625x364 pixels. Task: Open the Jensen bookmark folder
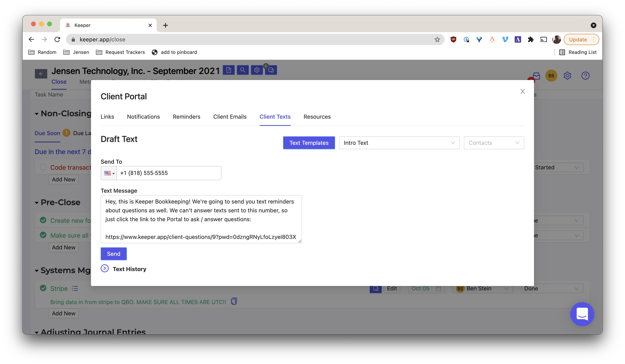point(76,52)
